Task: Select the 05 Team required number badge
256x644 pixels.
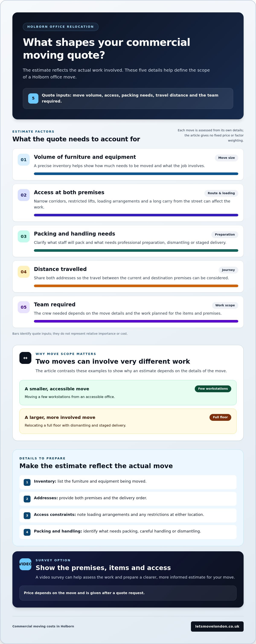Action: click(x=23, y=307)
